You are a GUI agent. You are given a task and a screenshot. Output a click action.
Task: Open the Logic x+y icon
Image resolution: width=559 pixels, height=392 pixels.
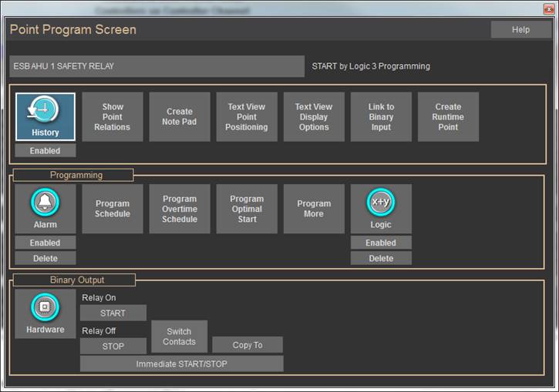pyautogui.click(x=381, y=203)
